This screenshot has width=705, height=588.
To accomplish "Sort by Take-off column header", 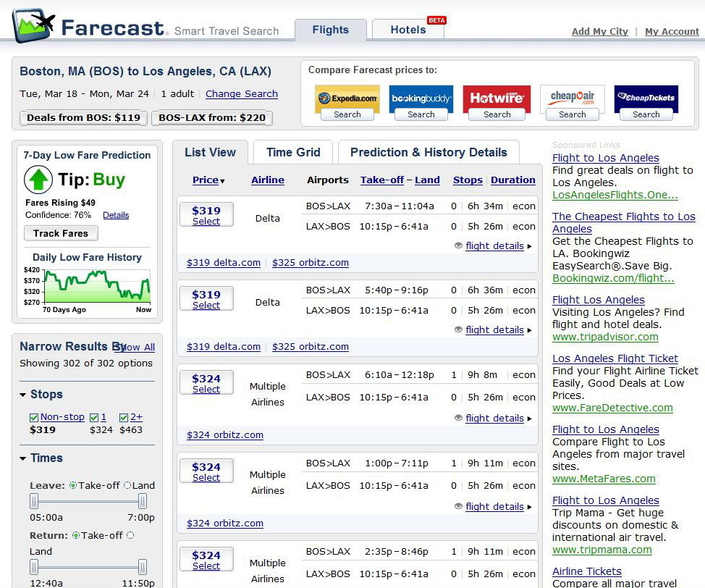I will pos(382,180).
